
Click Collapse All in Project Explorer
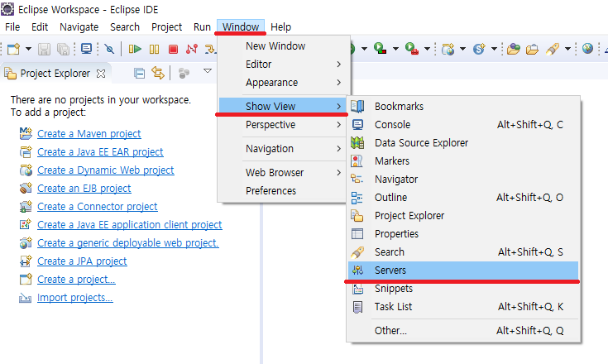point(139,74)
